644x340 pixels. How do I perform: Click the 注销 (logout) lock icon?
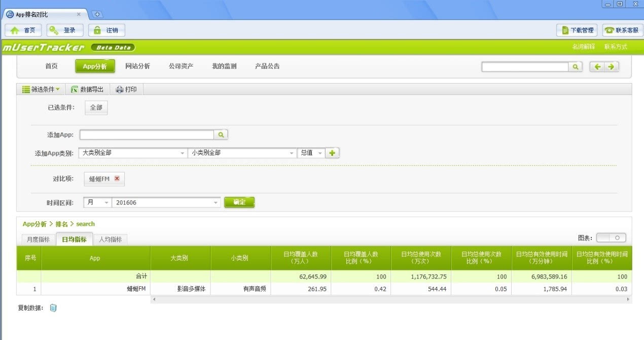coord(98,29)
